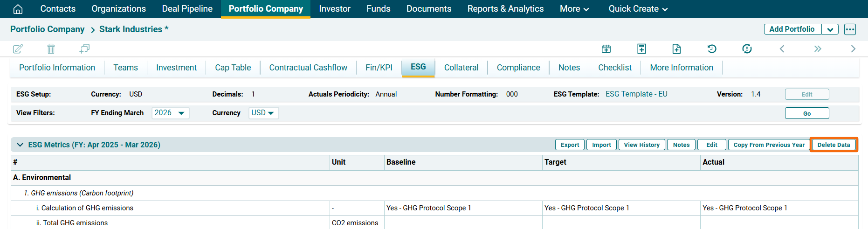Viewport: 868px width, 229px height.
Task: Click the add calendar event icon
Action: [x=606, y=49]
